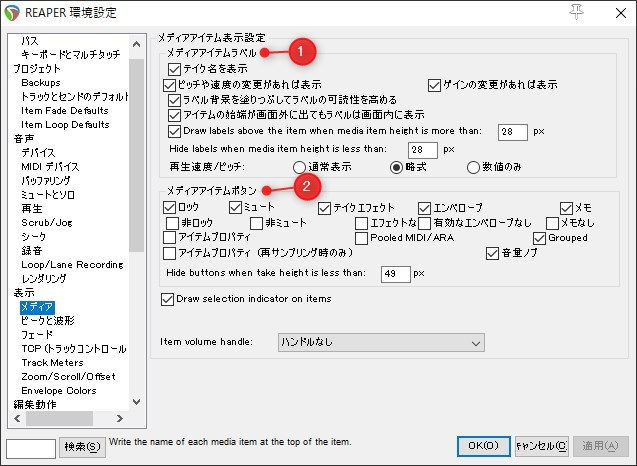Select Scrub/Jog page
Image resolution: width=637 pixels, height=466 pixels.
47,223
